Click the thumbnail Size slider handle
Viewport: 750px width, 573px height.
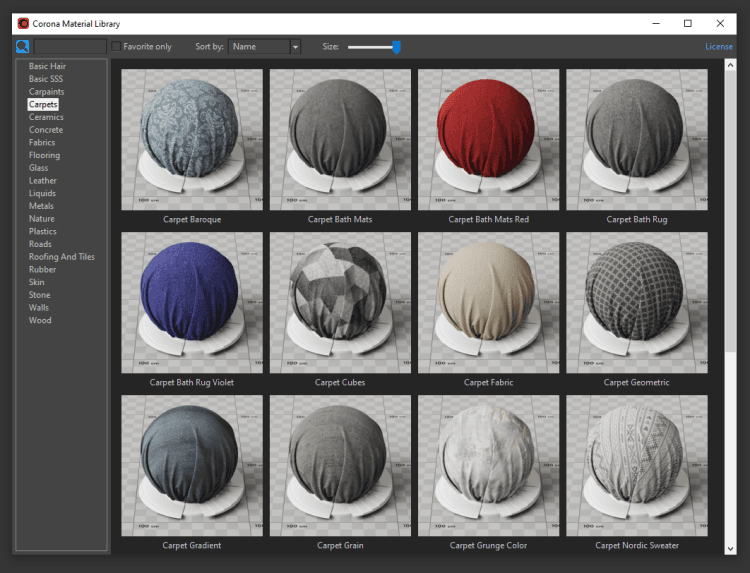pos(396,47)
